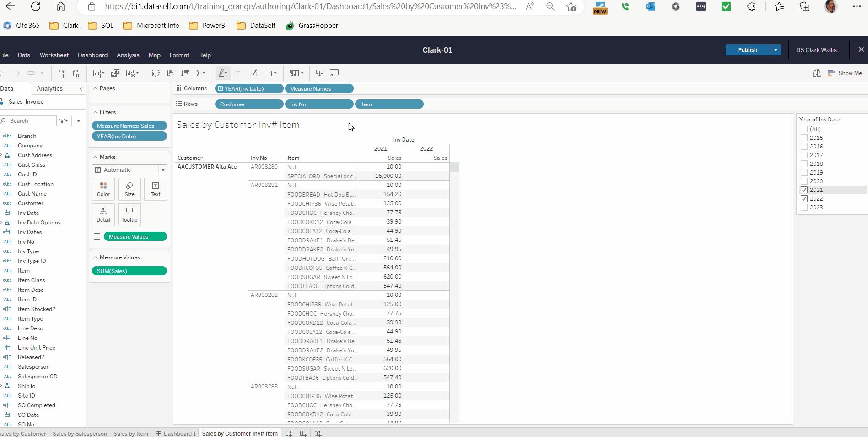Collapse the Filters shelf section
This screenshot has height=437, width=868.
pos(95,112)
